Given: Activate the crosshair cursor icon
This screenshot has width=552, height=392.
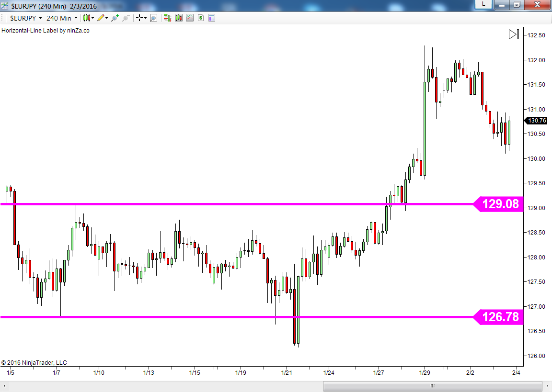Looking at the screenshot, I should point(139,18).
